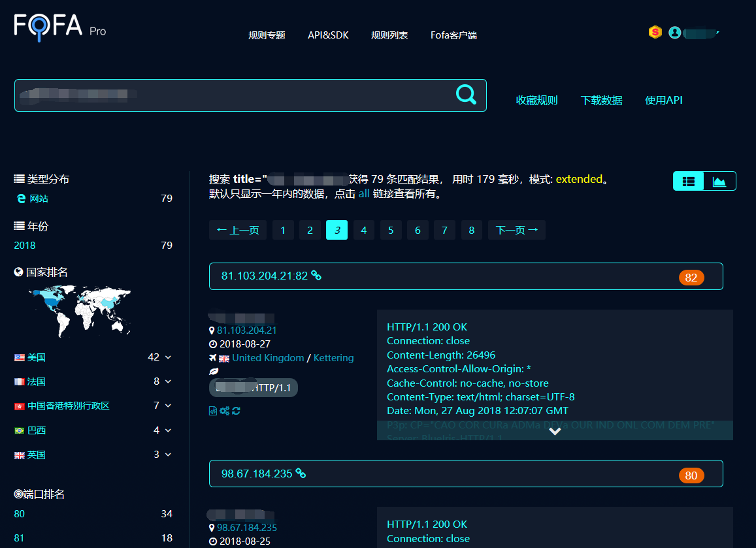The image size is (756, 548).
Task: Click the IE icon beside 网站
Action: click(x=21, y=199)
